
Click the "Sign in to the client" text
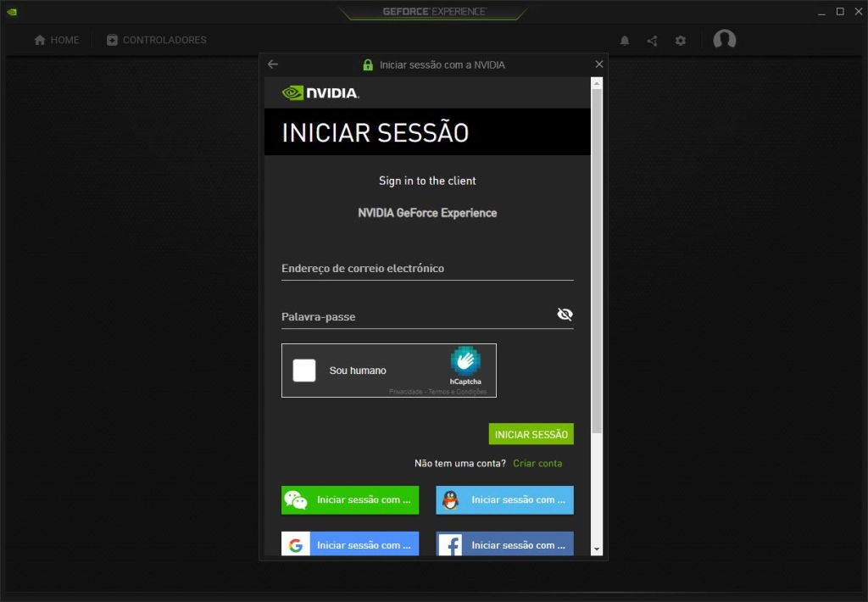click(427, 181)
